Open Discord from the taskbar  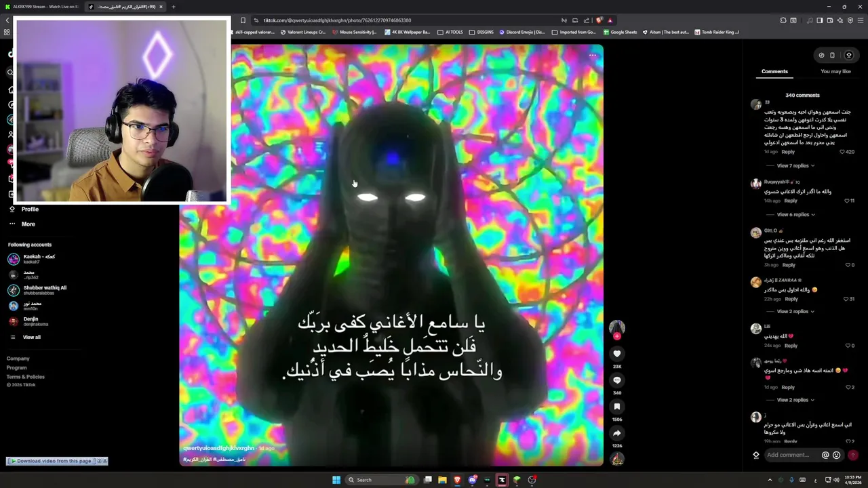473,480
